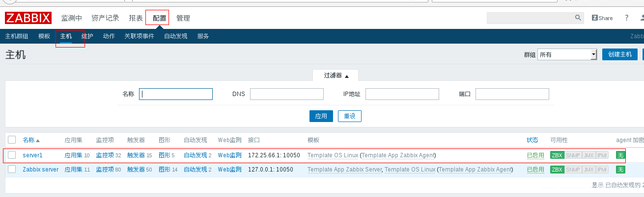Click 重设 filter reset button
This screenshot has height=197, width=644.
(x=350, y=116)
